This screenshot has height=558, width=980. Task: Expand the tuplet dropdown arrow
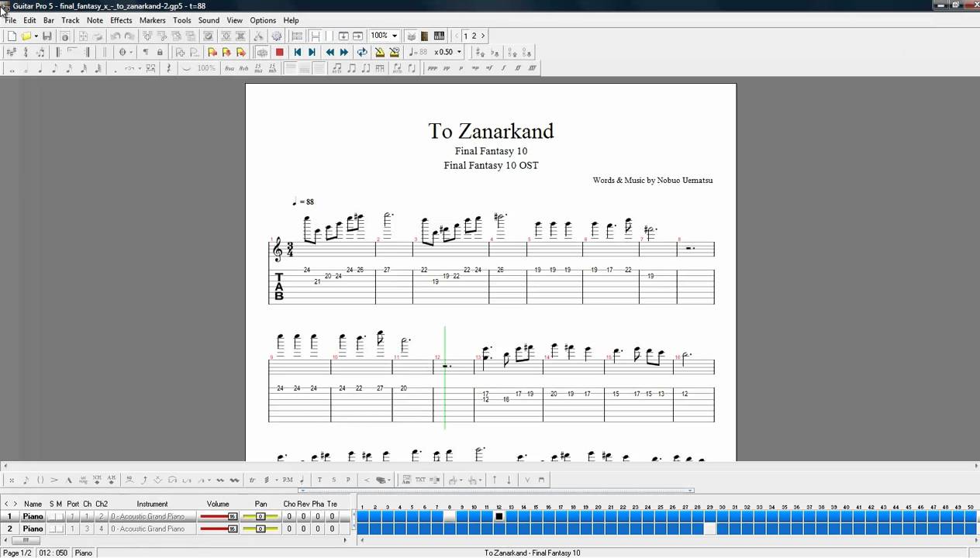click(x=140, y=68)
